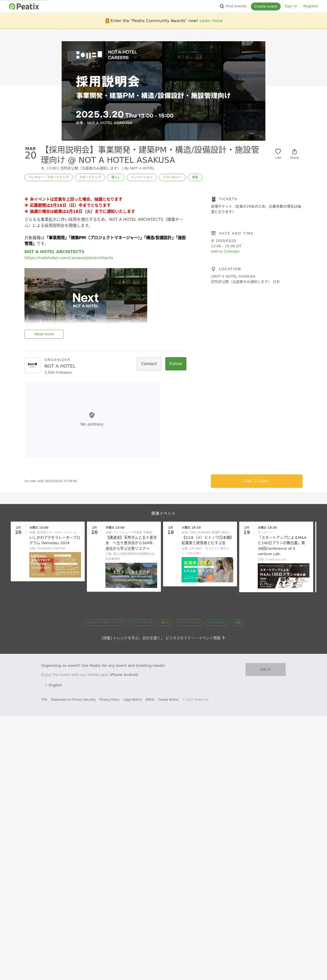The width and height of the screenshot is (327, 980).
Task: Select footer テクノロジー tag
Action: coord(217,622)
